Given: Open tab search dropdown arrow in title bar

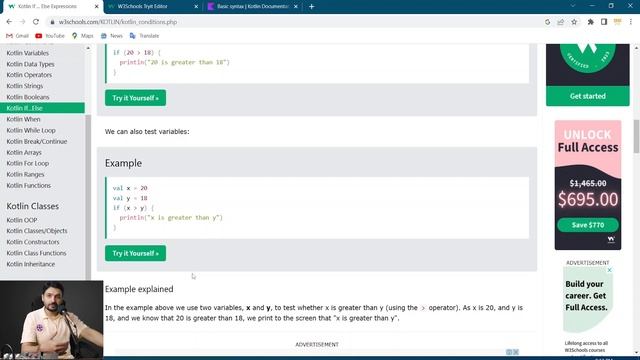Looking at the screenshot, I should coord(573,6).
